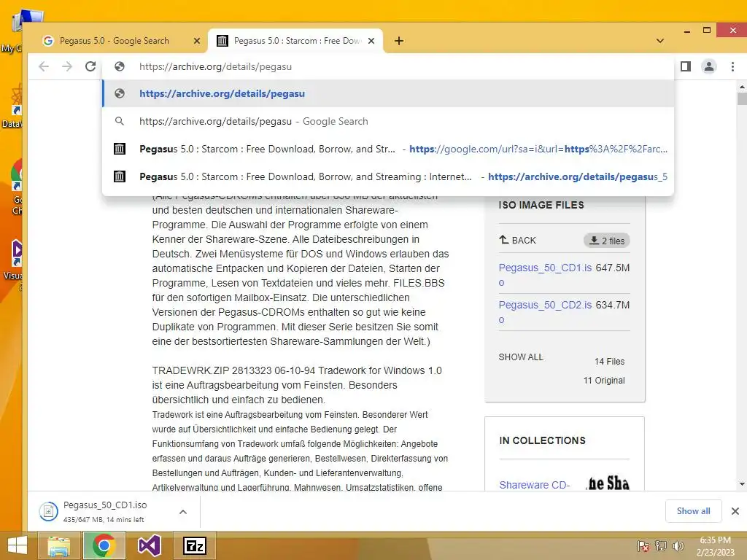The height and width of the screenshot is (560, 747).
Task: Open Pegasus_50_CD1.iso download link
Action: coord(545,275)
